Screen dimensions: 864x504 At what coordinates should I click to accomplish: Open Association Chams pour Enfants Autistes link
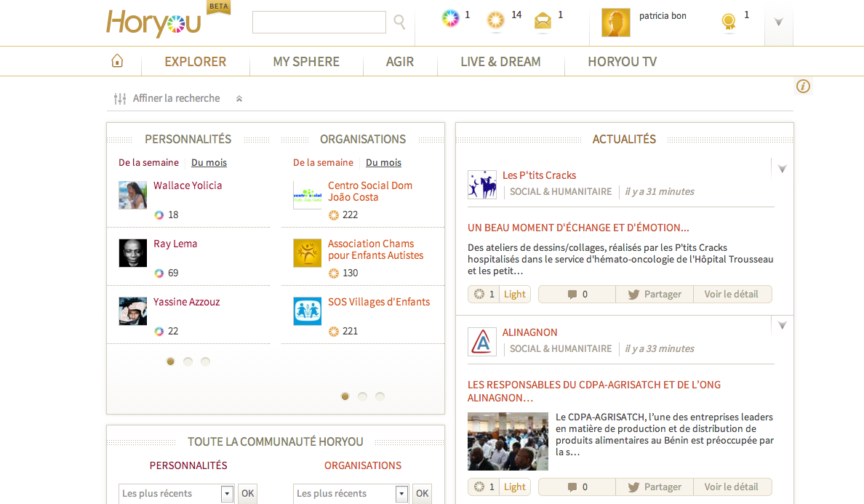[x=376, y=249]
